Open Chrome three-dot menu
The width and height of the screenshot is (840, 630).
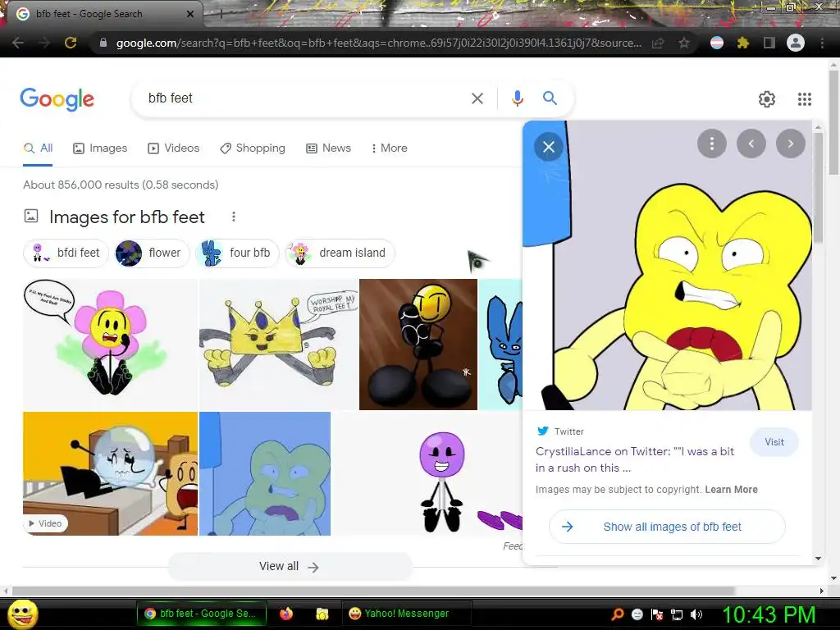click(822, 43)
